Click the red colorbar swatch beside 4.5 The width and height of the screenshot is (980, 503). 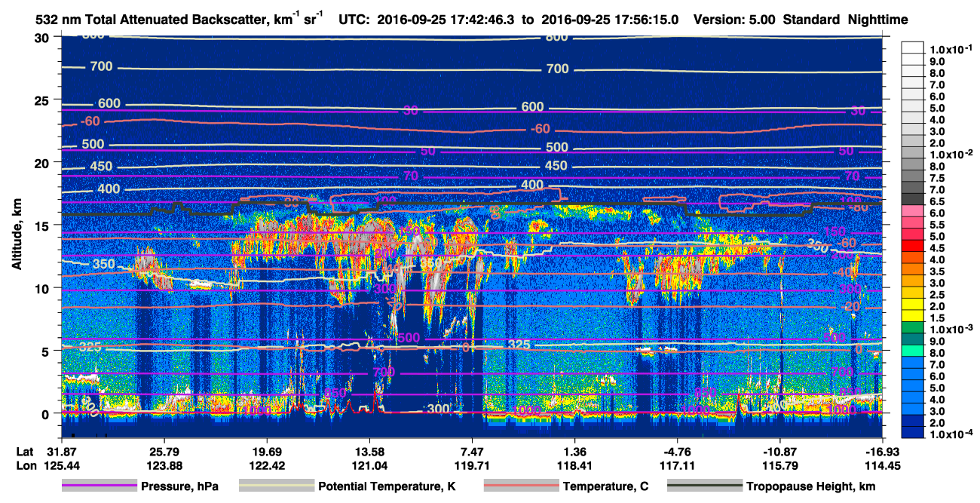(912, 245)
